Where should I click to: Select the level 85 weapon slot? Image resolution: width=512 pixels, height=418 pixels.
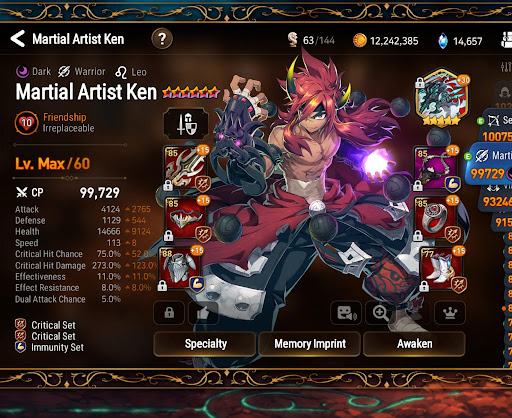[186, 168]
